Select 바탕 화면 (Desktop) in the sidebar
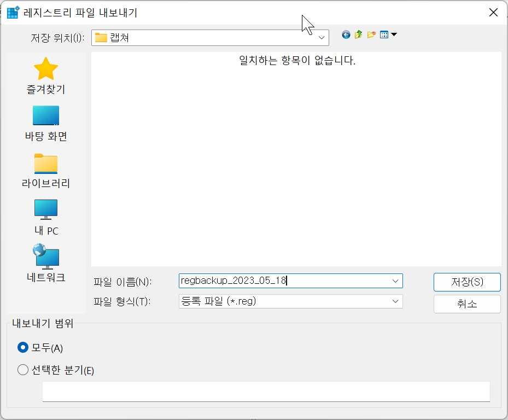This screenshot has width=508, height=420. 46,121
